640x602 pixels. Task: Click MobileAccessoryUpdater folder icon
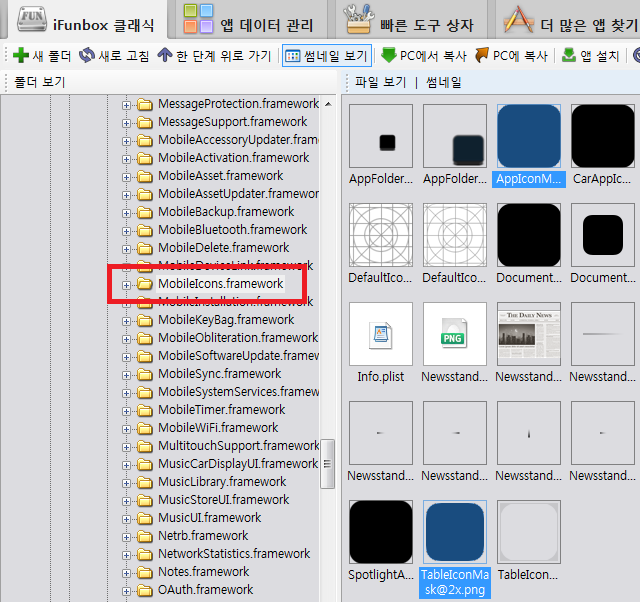144,140
